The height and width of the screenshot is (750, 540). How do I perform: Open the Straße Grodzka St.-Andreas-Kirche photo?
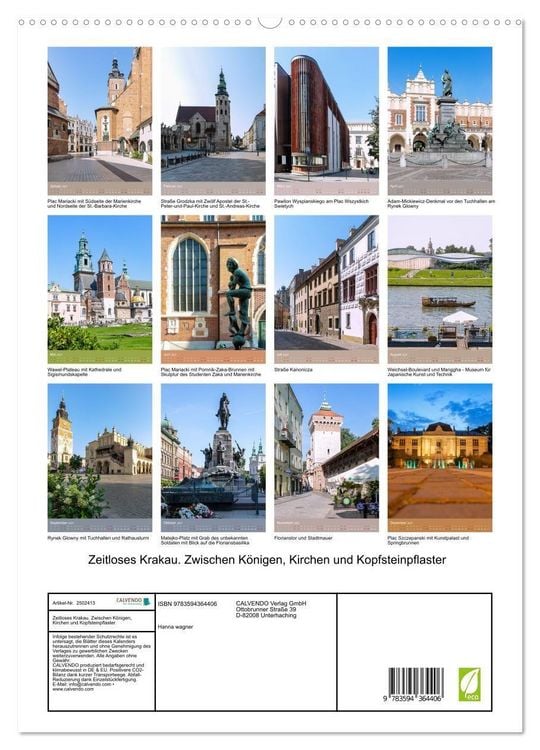pos(213,121)
